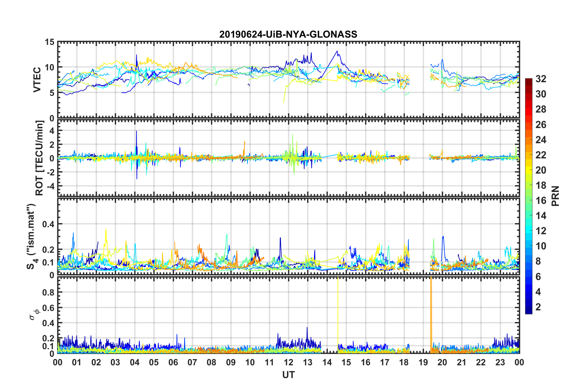Click the UT x-axis label
Screen dimensions: 577x392
click(288, 375)
